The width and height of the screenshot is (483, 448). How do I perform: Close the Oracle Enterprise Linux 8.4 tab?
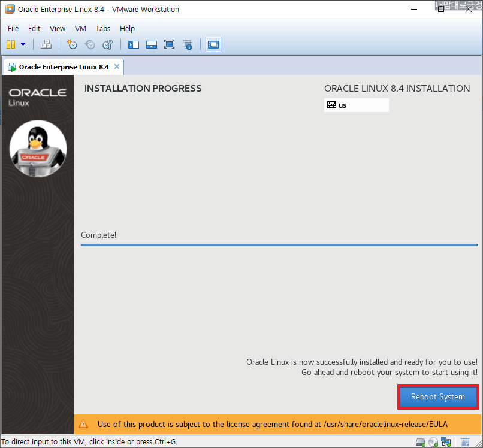[117, 66]
